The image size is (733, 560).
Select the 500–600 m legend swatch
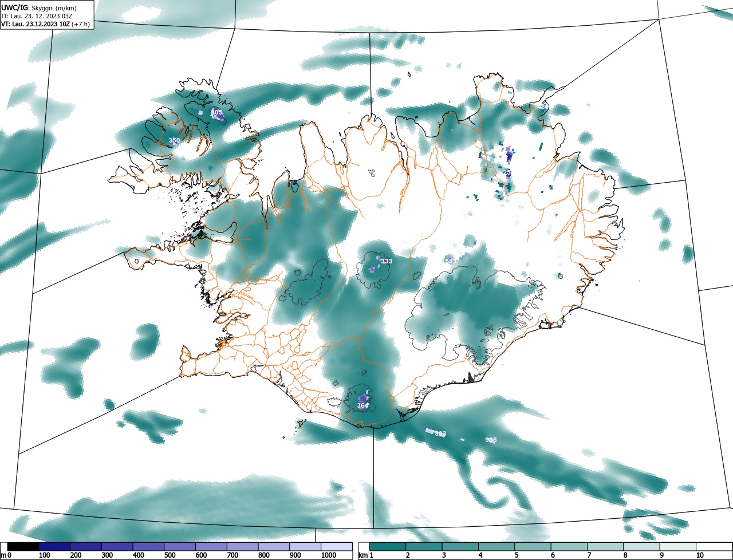coord(180,547)
